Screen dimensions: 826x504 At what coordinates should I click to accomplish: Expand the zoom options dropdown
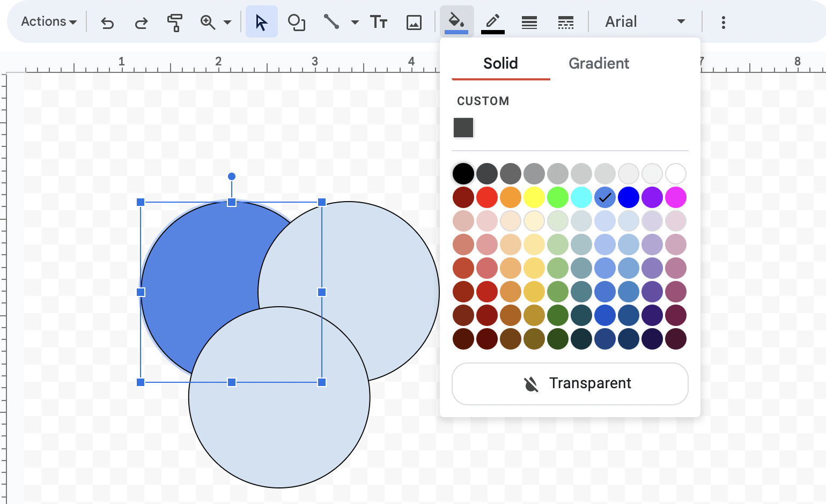click(227, 23)
